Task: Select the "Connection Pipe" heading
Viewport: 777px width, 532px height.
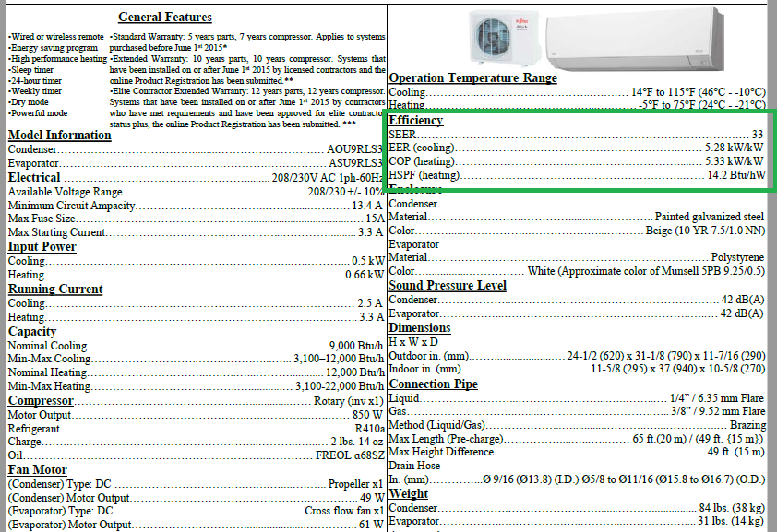Action: 433,384
